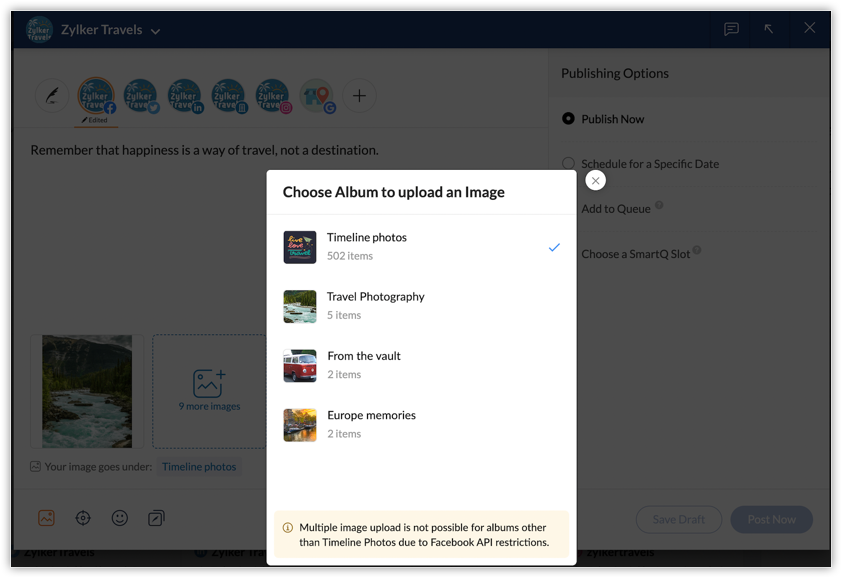Click the attached river image thumbnail

pyautogui.click(x=87, y=392)
